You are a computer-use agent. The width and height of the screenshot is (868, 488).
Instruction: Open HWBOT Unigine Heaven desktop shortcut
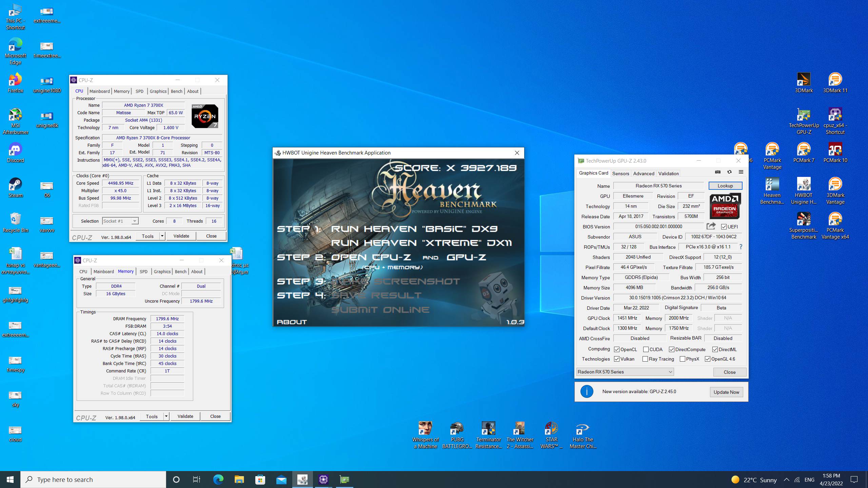coord(804,191)
